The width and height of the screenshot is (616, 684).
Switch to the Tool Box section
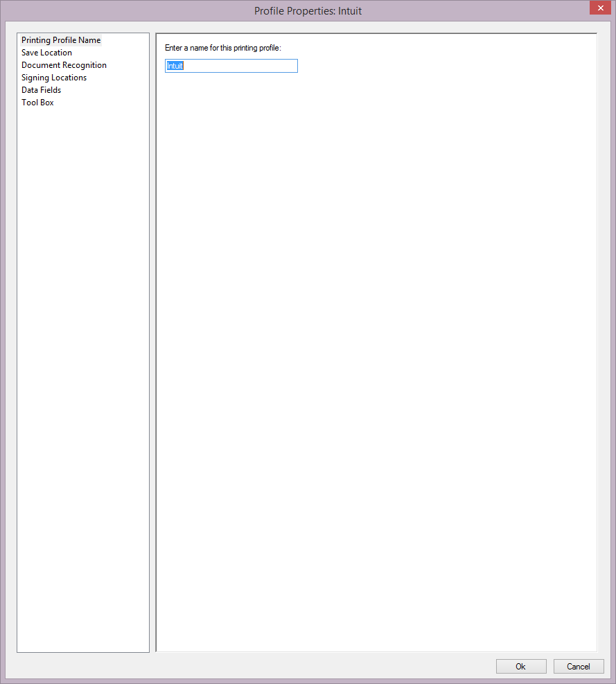point(37,103)
